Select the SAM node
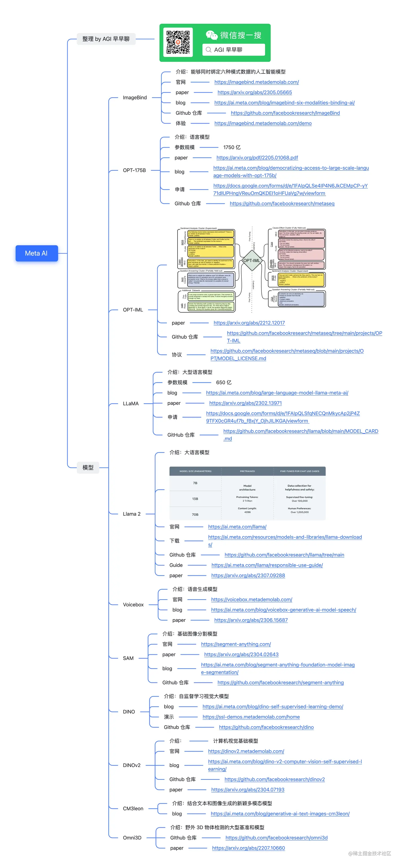 tap(128, 658)
